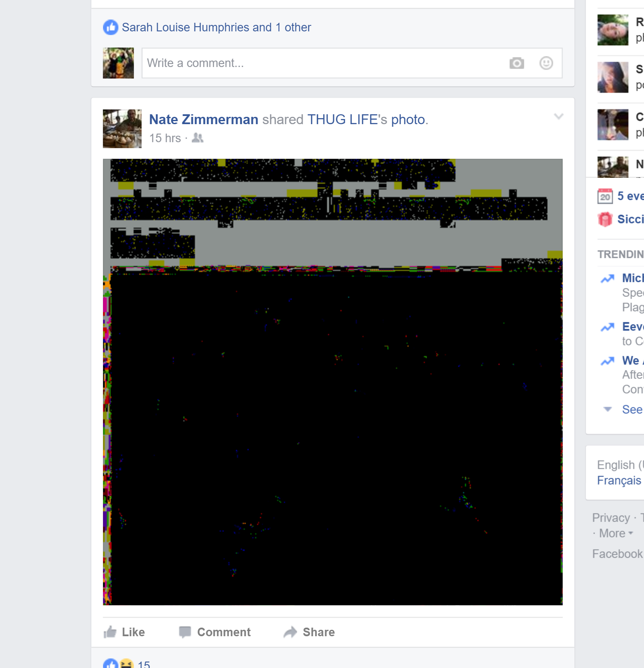The width and height of the screenshot is (644, 668).
Task: Click the third contact avatar in the right sidebar
Action: point(613,125)
